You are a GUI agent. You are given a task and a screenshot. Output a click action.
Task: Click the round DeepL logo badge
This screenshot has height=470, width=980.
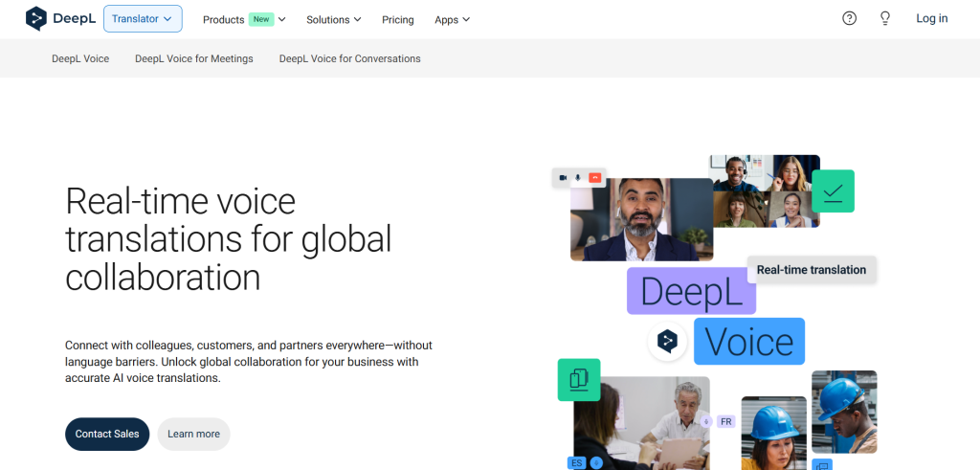[x=667, y=341]
